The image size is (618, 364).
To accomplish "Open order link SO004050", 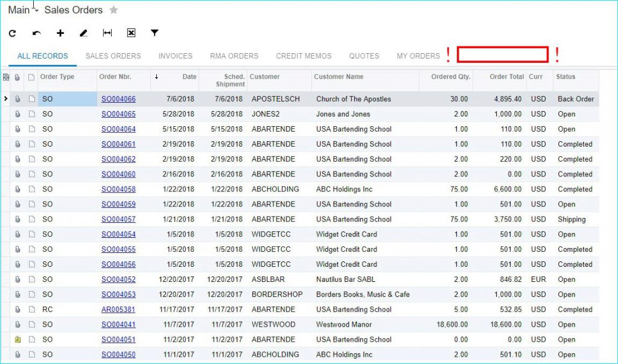I will pos(119,354).
